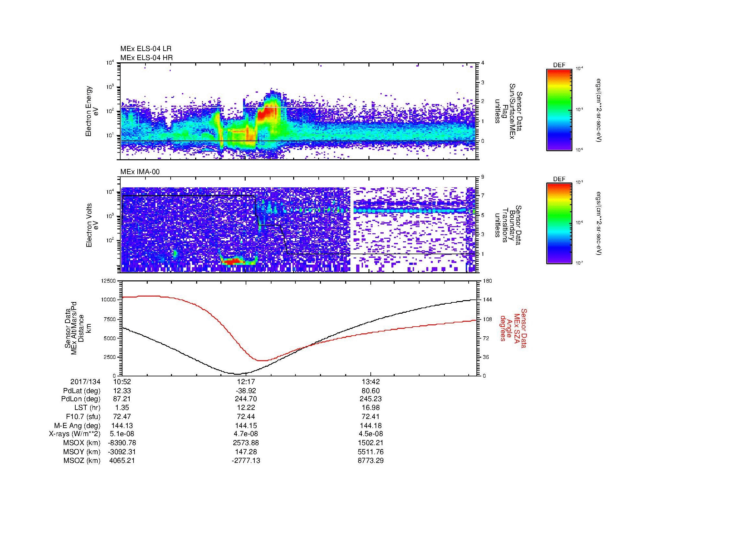Viewport: 756px width, 534px height.
Task: Click the red 'MEx SZA Angle degrees' axis label
Action: [513, 328]
